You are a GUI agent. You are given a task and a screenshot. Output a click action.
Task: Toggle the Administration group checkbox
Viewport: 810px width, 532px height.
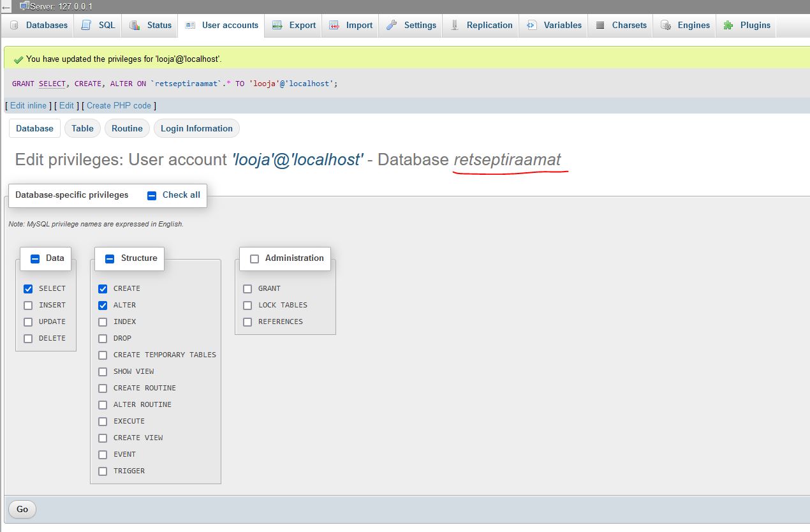coord(254,259)
